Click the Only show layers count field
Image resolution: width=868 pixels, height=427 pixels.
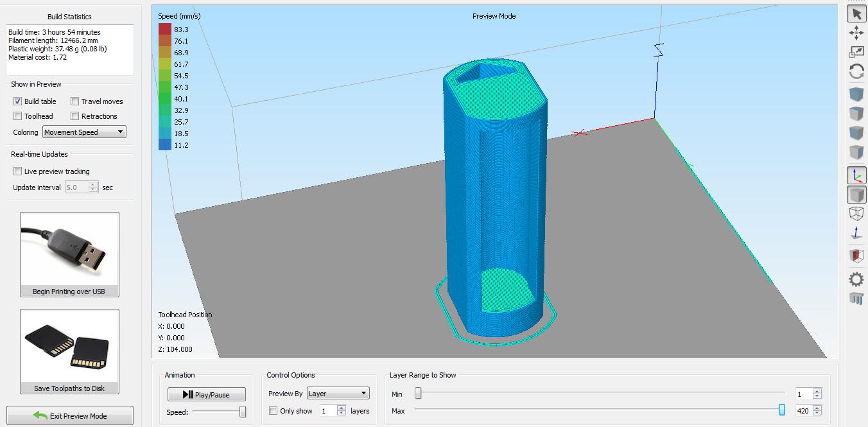click(x=328, y=411)
